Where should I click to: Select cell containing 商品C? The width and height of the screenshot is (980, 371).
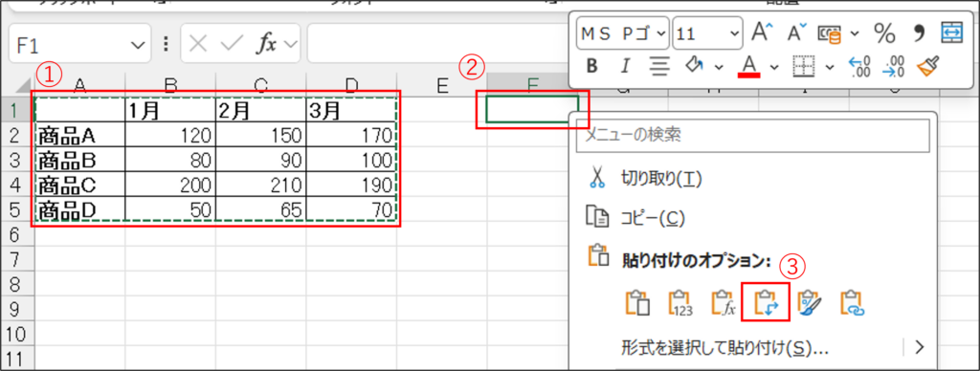click(x=80, y=185)
